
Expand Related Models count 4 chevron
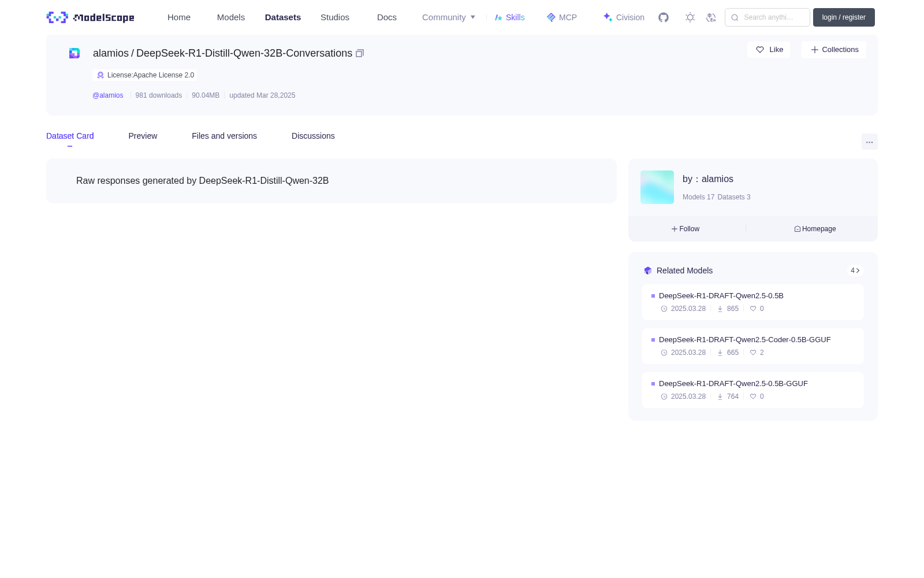[855, 271]
